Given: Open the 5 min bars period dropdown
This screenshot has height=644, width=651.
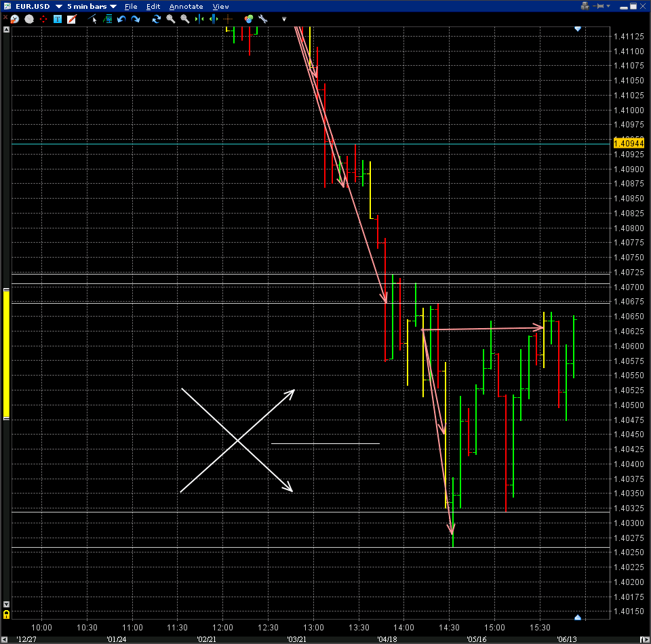Looking at the screenshot, I should 113,7.
